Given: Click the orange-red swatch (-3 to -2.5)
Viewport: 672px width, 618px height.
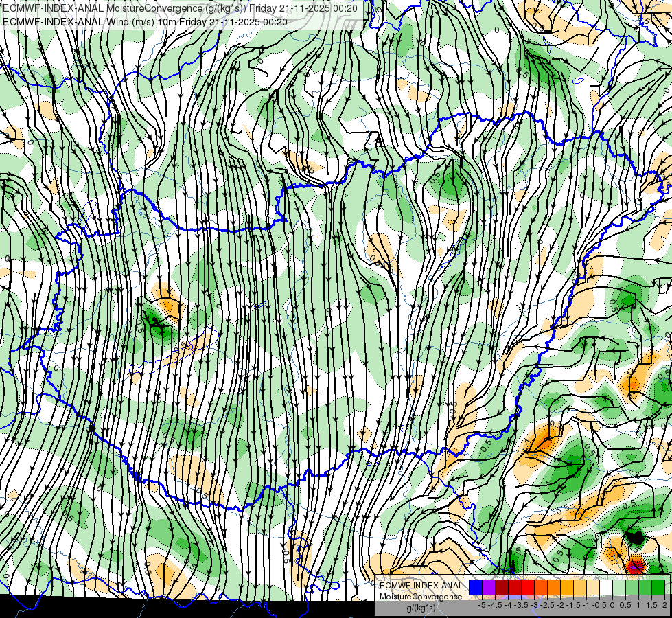Looking at the screenshot, I should [541, 587].
